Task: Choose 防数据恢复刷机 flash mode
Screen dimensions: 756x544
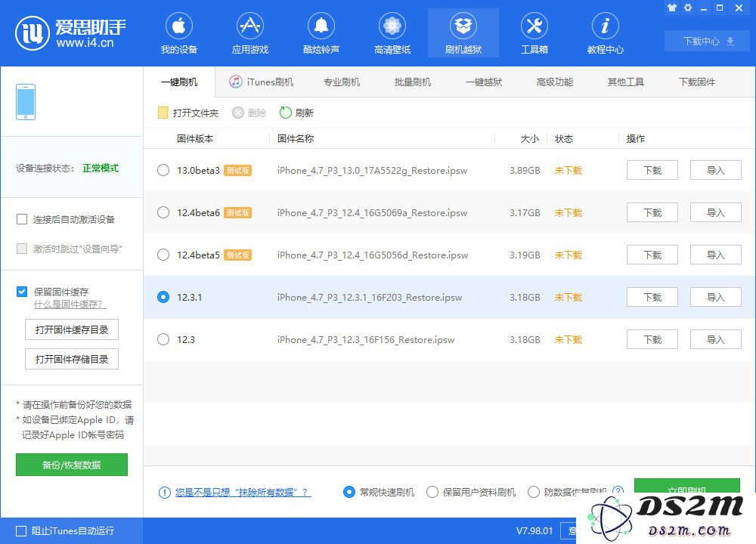Action: [x=534, y=492]
